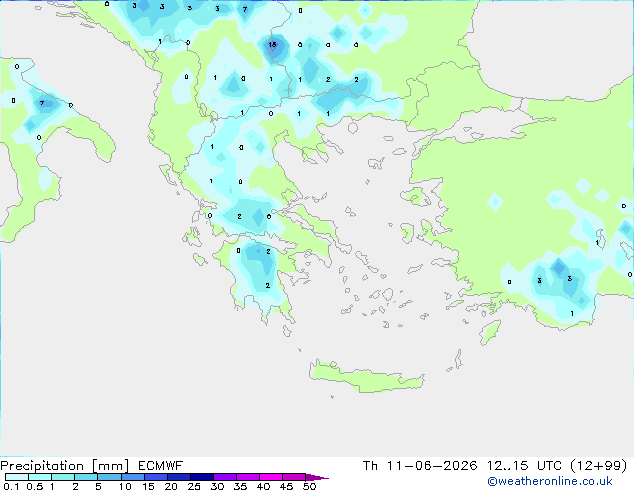The image size is (634, 490).
Task: Pick the 15–20 mm legend swatch
Action: pyautogui.click(x=155, y=477)
